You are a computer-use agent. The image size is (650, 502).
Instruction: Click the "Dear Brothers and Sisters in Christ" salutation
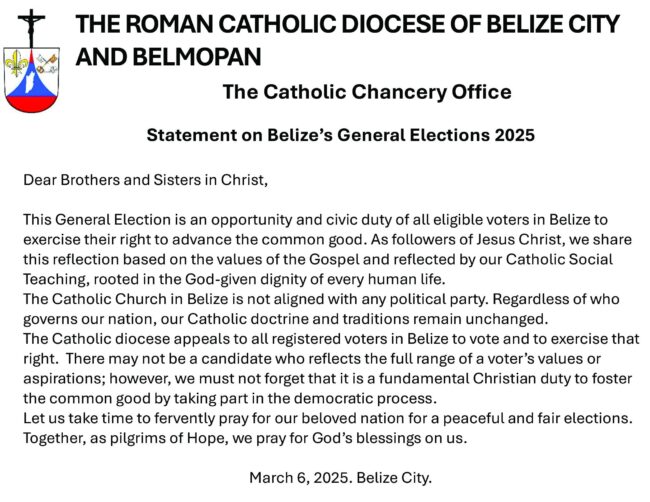pyautogui.click(x=146, y=180)
